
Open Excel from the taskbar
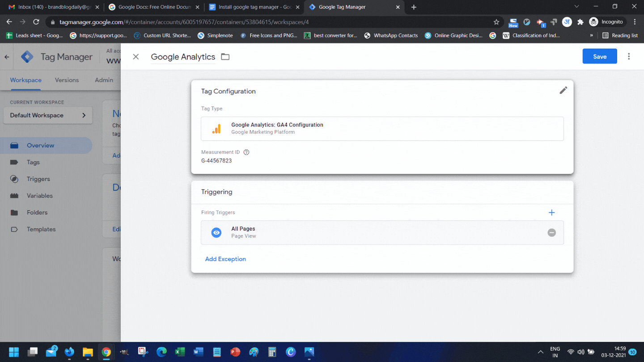(x=180, y=352)
